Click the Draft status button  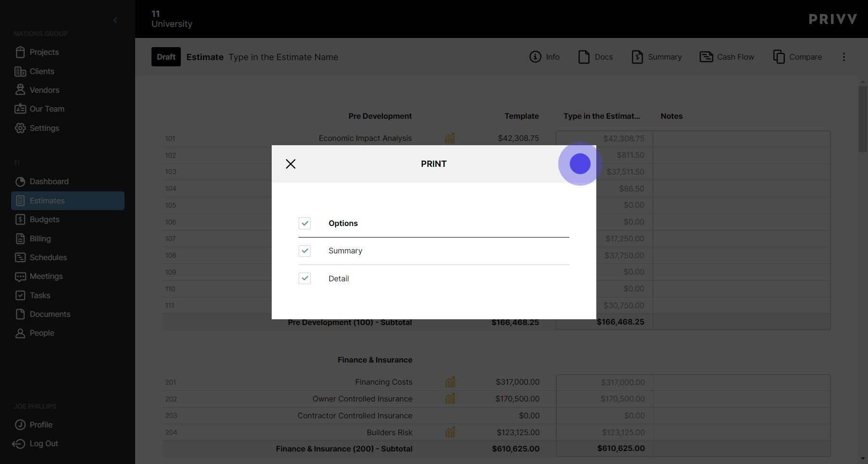(x=166, y=57)
